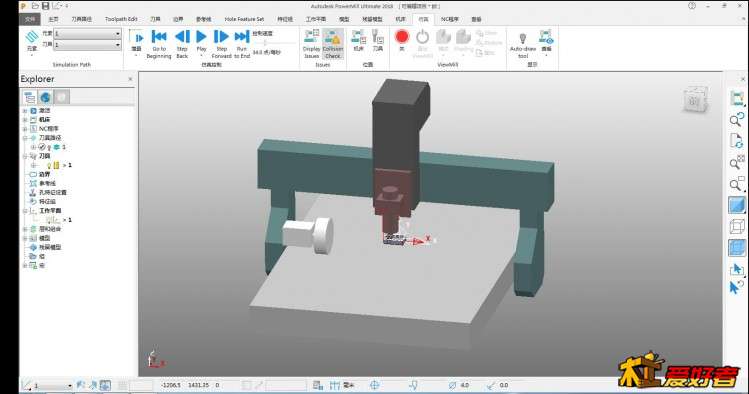Click the blank input field in status bar

[x=286, y=385]
